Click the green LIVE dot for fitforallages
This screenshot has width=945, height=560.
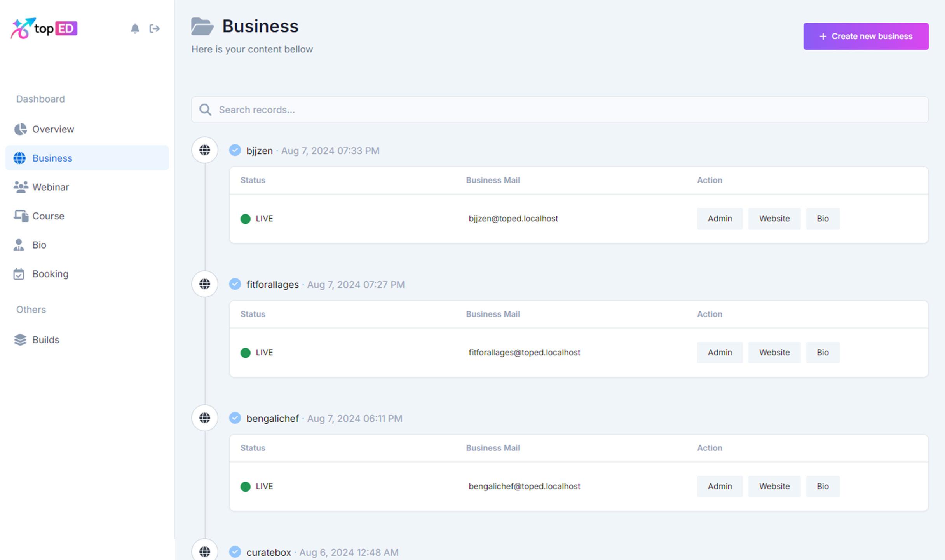[x=246, y=353]
